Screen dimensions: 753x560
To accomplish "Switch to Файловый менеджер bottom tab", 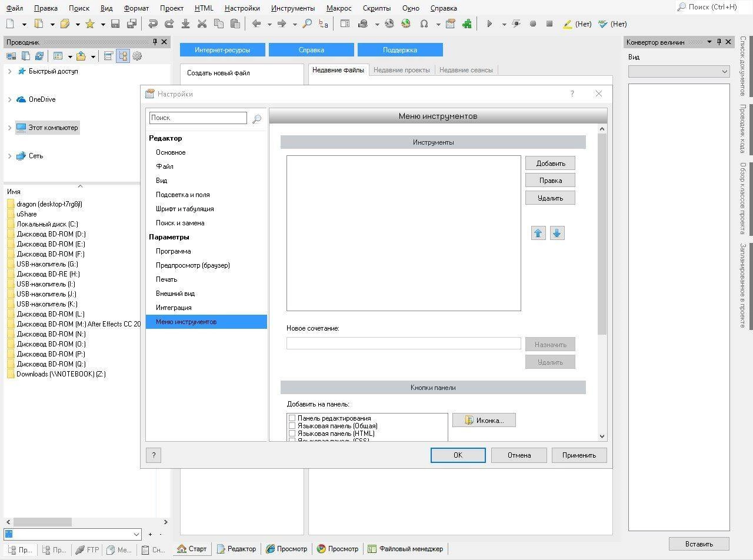I will 405,549.
